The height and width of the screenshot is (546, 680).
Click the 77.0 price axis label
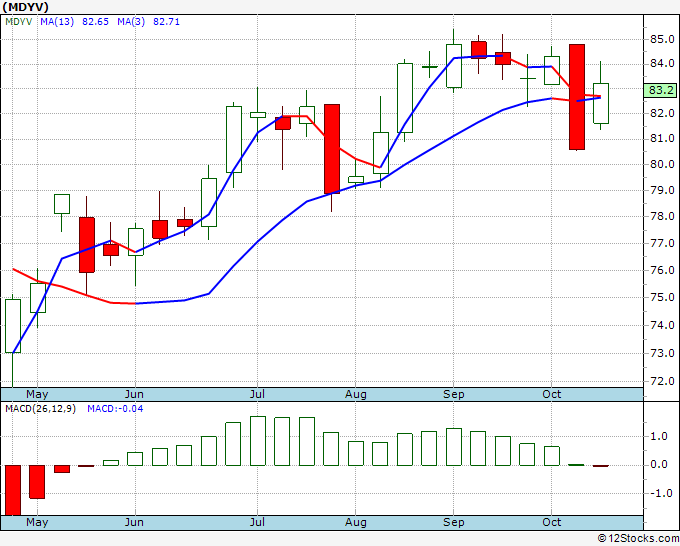(x=662, y=243)
